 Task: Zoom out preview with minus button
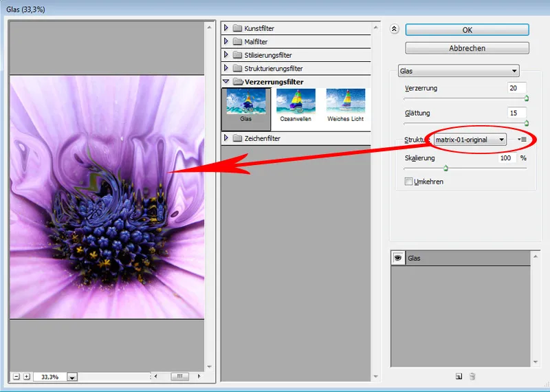coord(16,377)
